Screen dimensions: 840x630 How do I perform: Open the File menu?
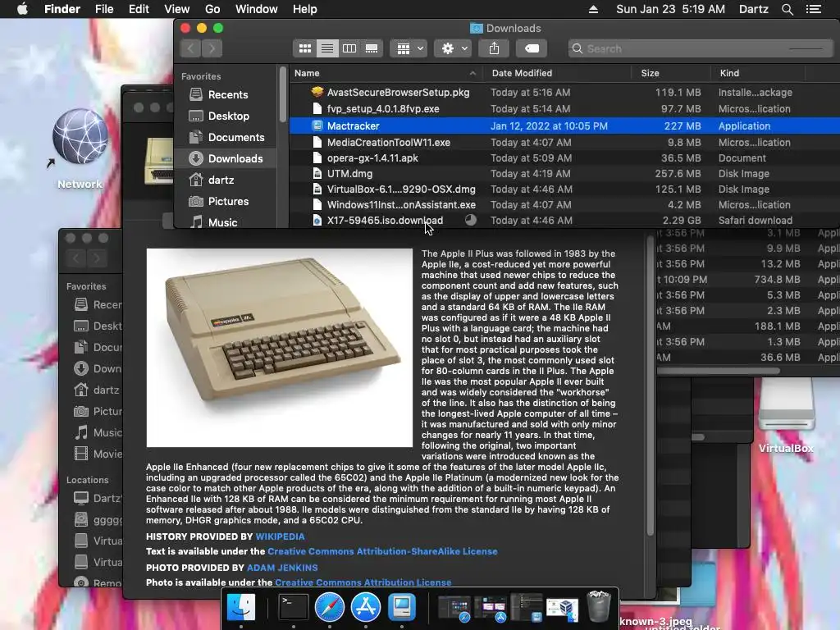(x=104, y=9)
